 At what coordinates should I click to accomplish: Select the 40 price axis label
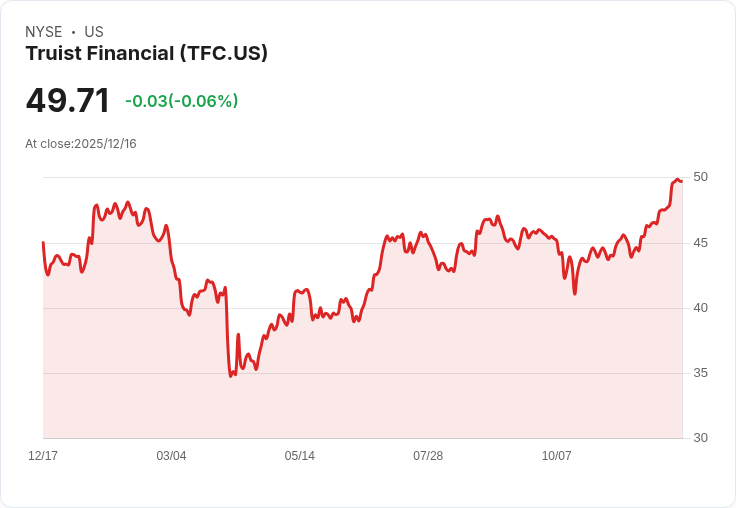pyautogui.click(x=700, y=308)
